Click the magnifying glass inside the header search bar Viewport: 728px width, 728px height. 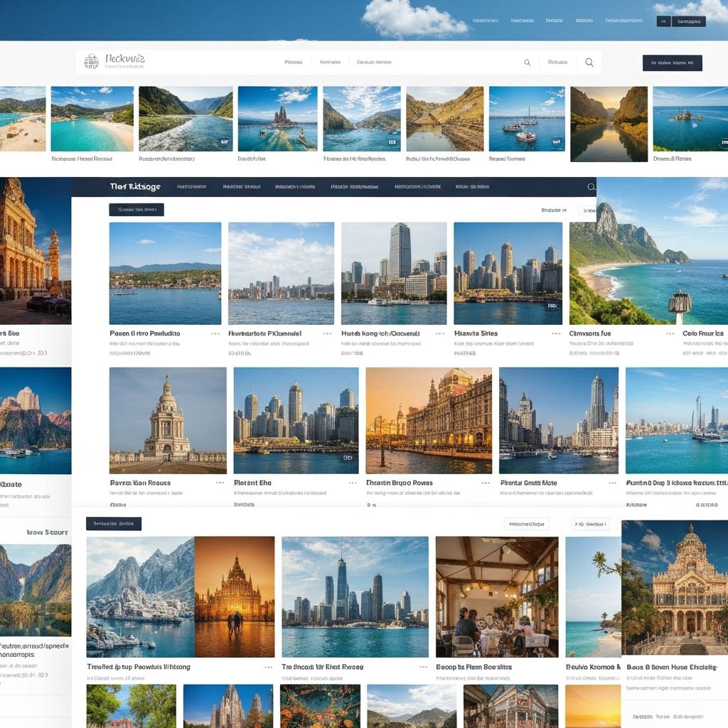[526, 62]
